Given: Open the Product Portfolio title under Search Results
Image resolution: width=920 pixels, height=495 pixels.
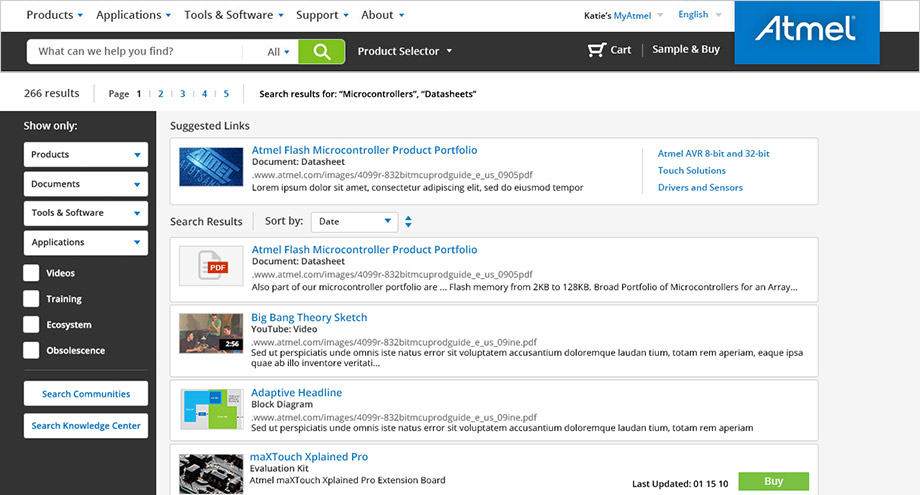Looking at the screenshot, I should 364,250.
